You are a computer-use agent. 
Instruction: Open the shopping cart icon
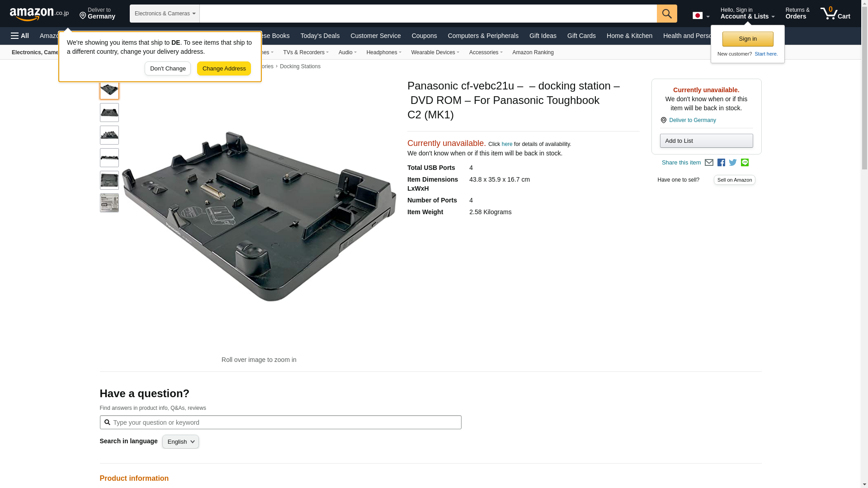coord(835,14)
